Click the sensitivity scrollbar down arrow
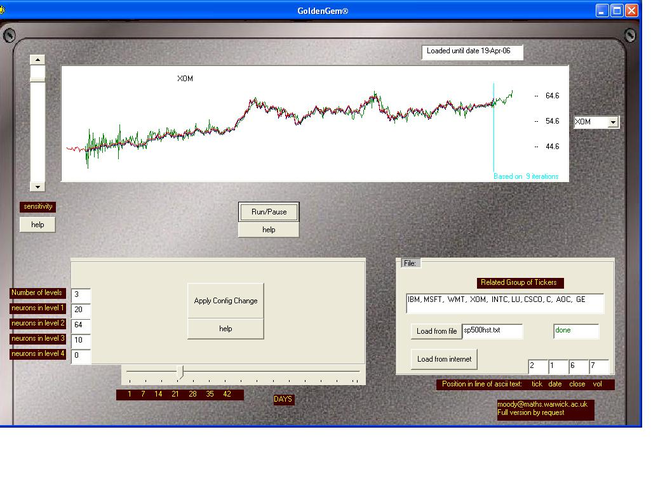This screenshot has width=665, height=493. (x=37, y=186)
